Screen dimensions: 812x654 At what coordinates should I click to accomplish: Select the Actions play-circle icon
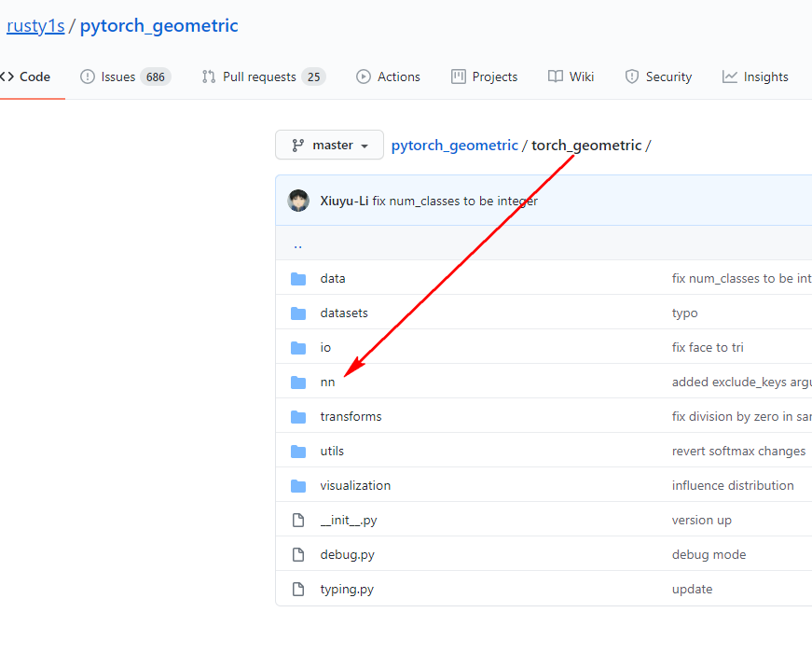click(364, 77)
